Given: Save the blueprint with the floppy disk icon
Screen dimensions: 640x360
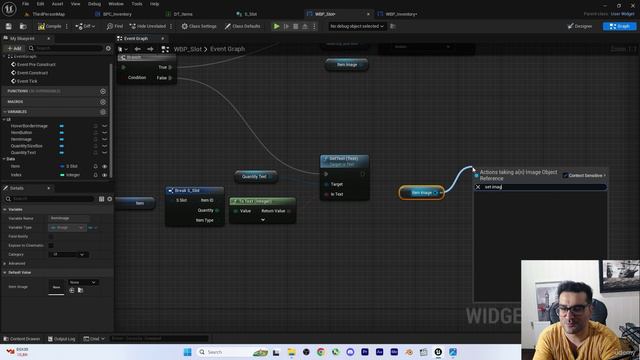Looking at the screenshot, I should [x=9, y=26].
